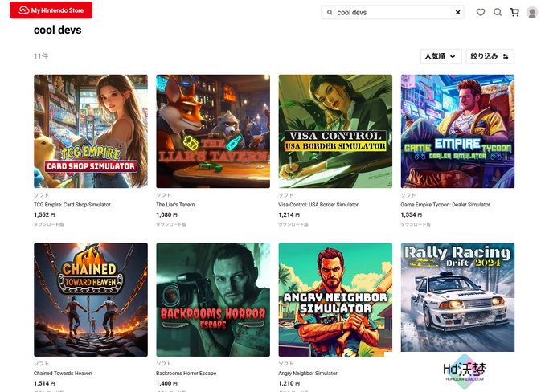Open the 絞り込み filter button
545x392 pixels.
click(490, 56)
